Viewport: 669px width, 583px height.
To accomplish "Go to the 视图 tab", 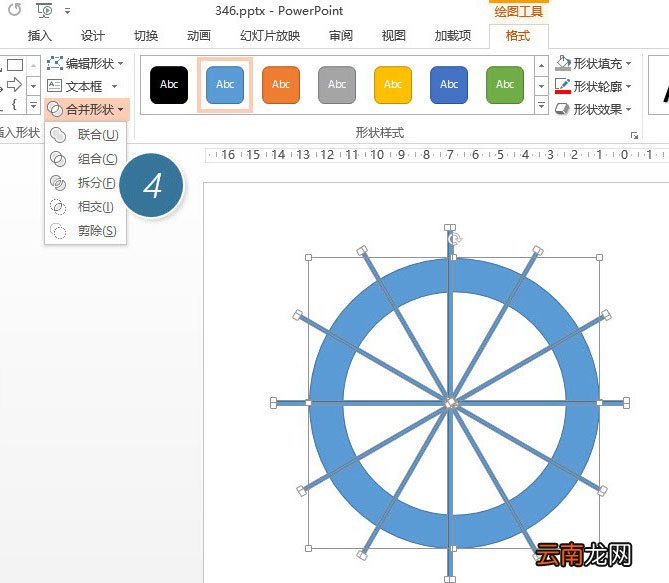I will pos(393,36).
